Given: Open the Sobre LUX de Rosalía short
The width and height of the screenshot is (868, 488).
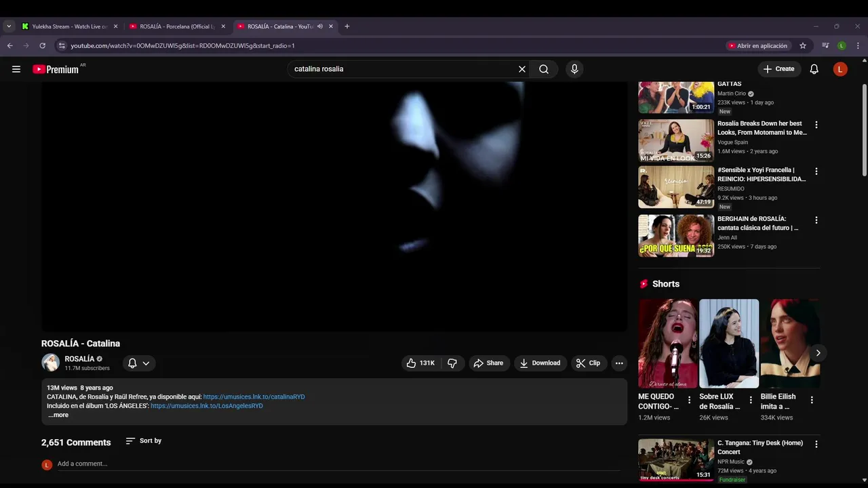Looking at the screenshot, I should [x=729, y=344].
